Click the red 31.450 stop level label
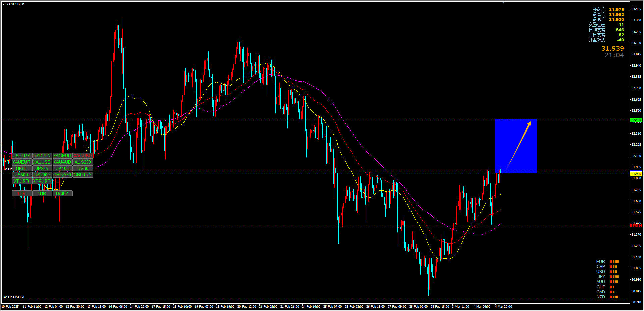 tap(636, 226)
